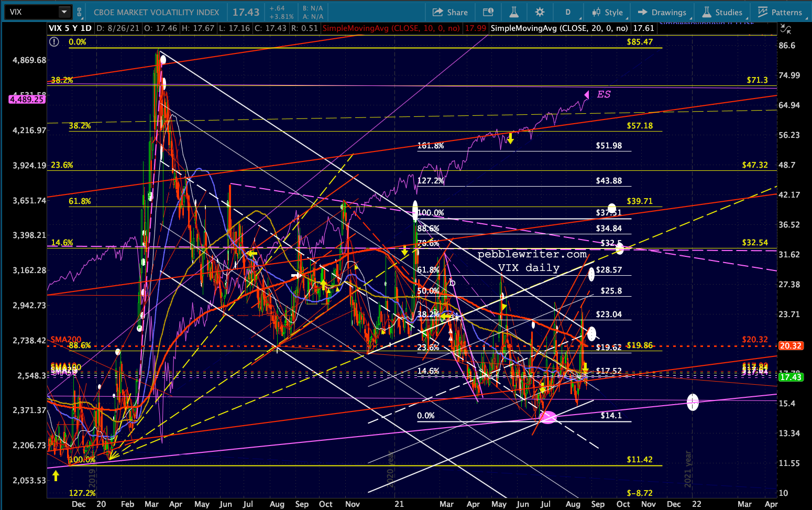Click the SMA200 label on the chart
This screenshot has width=812, height=510.
[x=67, y=340]
